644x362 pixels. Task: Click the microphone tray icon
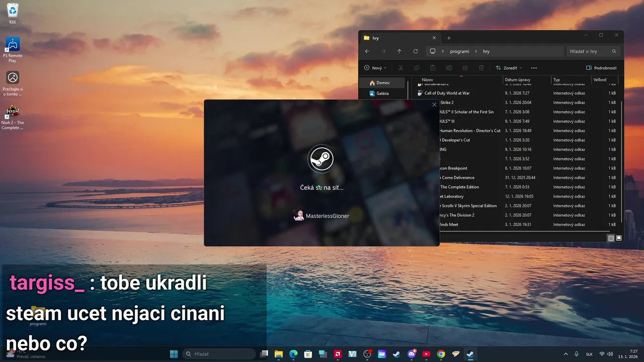point(577,354)
